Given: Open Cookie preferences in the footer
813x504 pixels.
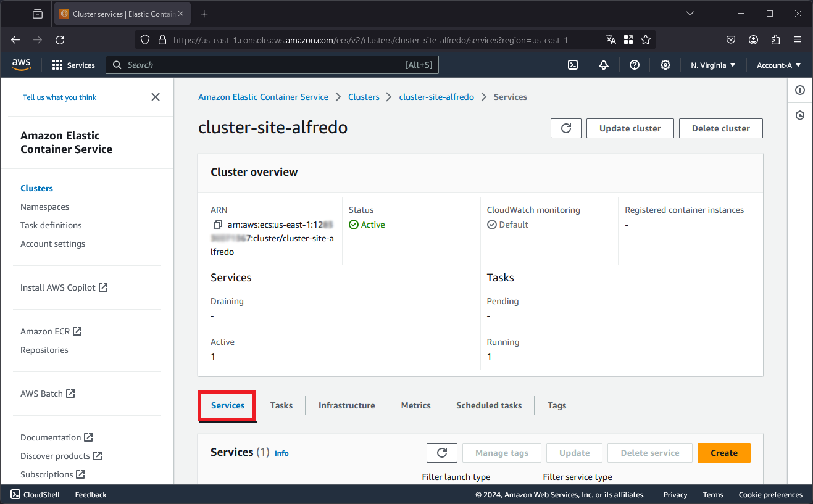Looking at the screenshot, I should click(x=770, y=495).
